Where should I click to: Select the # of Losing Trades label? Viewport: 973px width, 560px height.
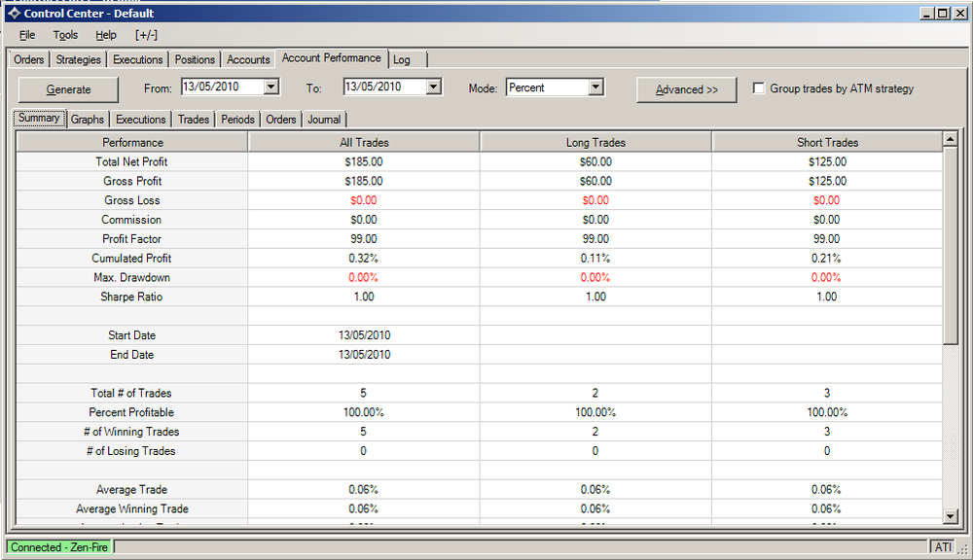pyautogui.click(x=131, y=451)
